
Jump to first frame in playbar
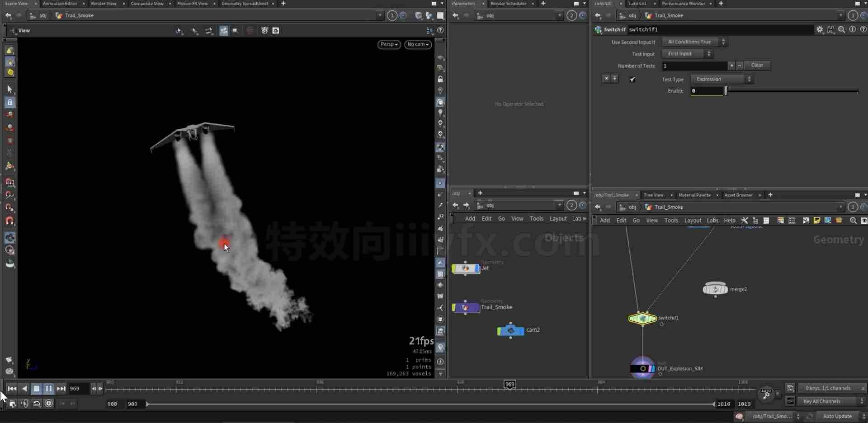click(x=12, y=389)
